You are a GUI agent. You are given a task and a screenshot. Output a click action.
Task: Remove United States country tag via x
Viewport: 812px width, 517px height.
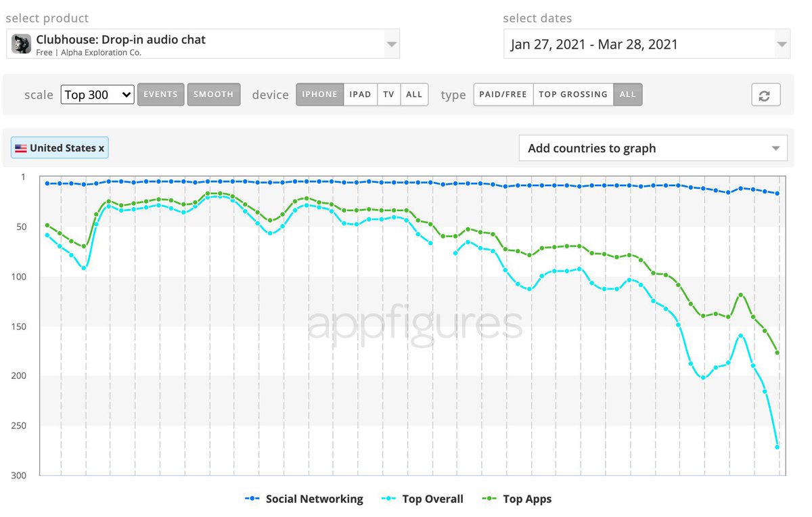point(101,148)
